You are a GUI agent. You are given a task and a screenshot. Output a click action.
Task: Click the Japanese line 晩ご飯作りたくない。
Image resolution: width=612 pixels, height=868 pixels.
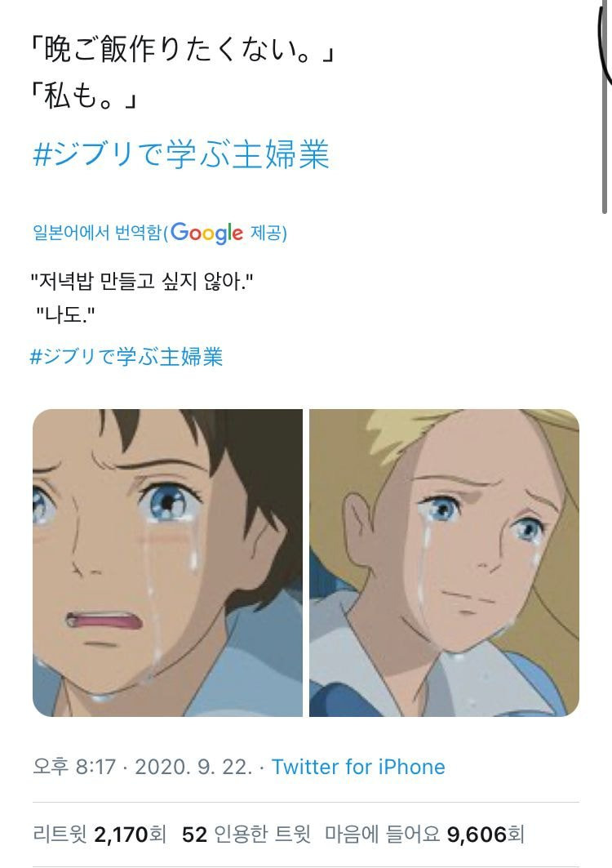coord(183,51)
